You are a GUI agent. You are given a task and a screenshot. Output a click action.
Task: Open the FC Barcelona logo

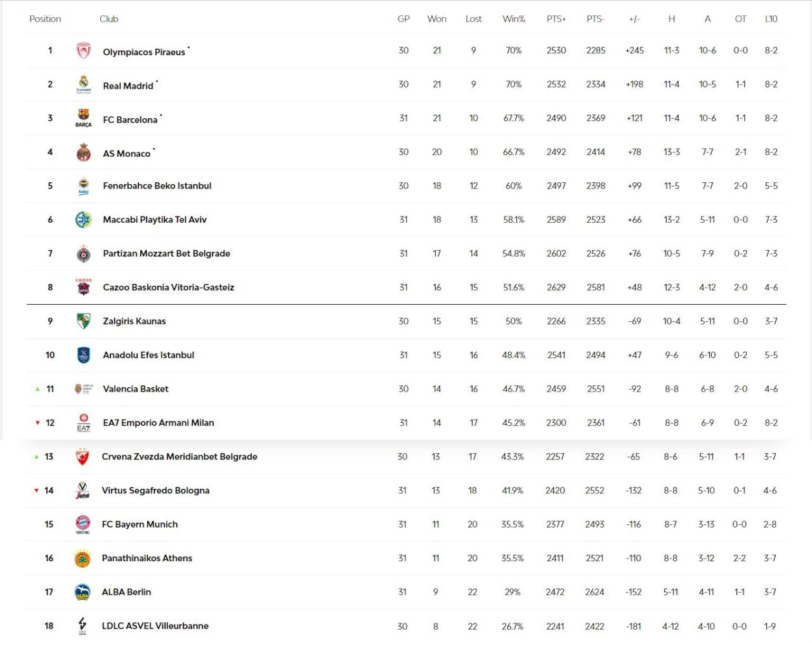[x=83, y=118]
